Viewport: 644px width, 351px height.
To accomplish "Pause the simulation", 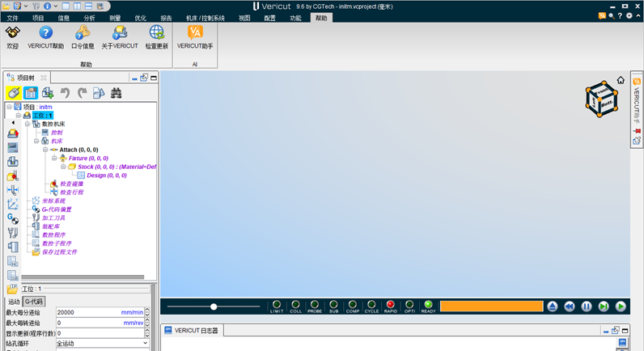I will coord(587,307).
